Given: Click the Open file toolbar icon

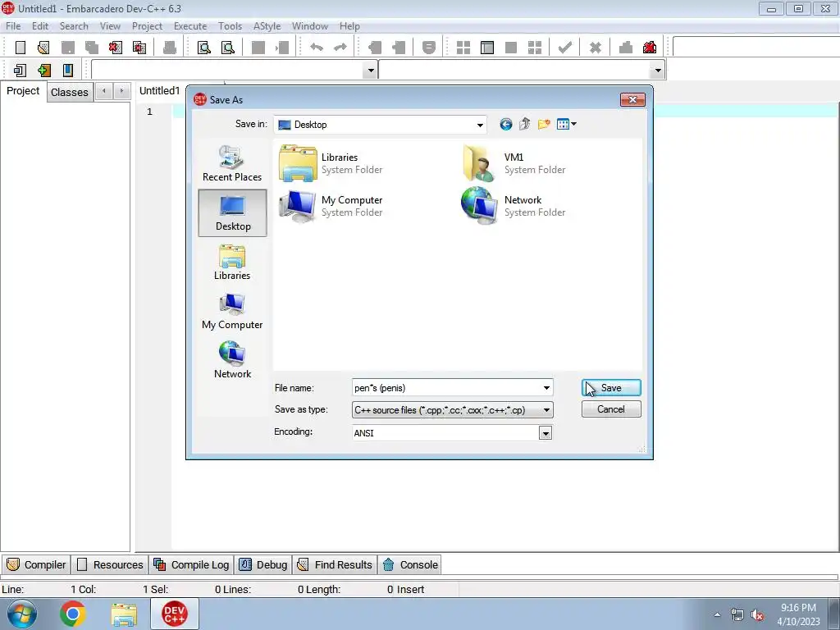Looking at the screenshot, I should click(43, 48).
